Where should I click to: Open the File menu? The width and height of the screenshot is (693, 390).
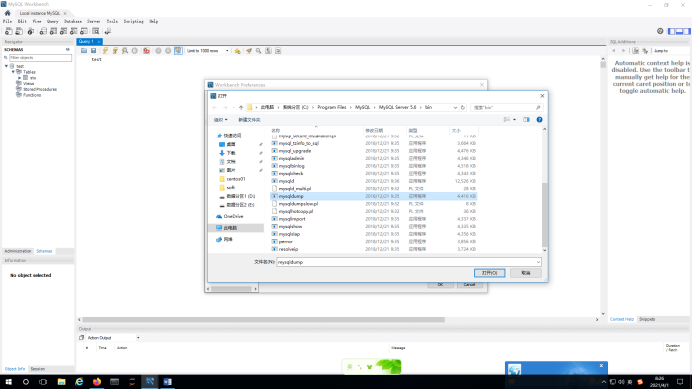8,21
